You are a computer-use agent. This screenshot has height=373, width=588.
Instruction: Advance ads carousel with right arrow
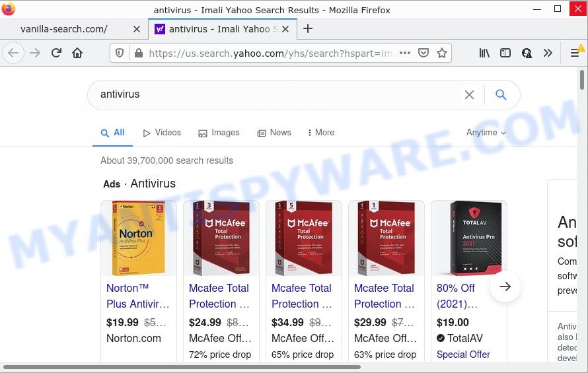505,287
